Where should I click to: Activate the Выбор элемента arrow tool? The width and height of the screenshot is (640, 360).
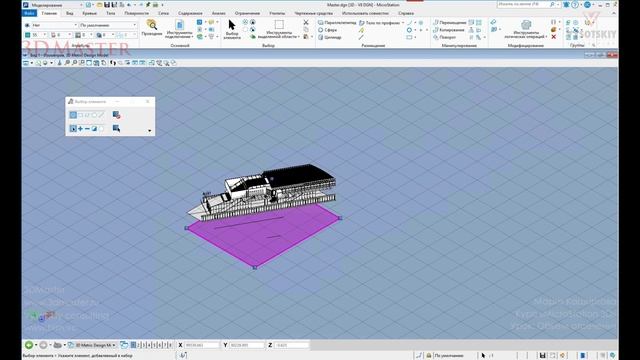click(x=232, y=29)
